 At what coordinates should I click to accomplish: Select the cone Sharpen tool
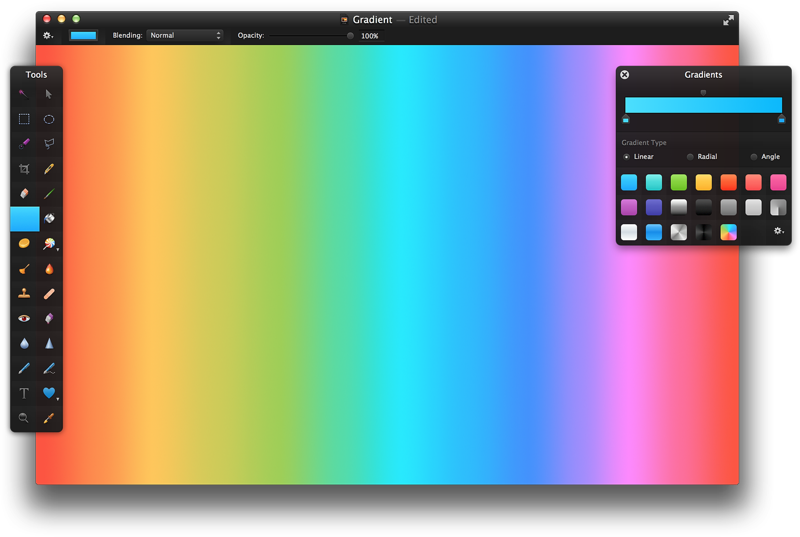click(x=49, y=343)
